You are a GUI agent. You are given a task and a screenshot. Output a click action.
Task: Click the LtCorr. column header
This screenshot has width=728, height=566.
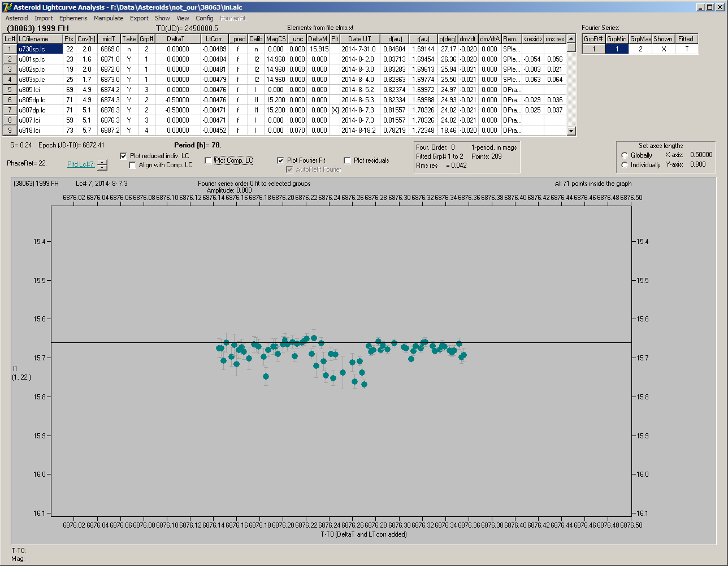click(x=215, y=39)
